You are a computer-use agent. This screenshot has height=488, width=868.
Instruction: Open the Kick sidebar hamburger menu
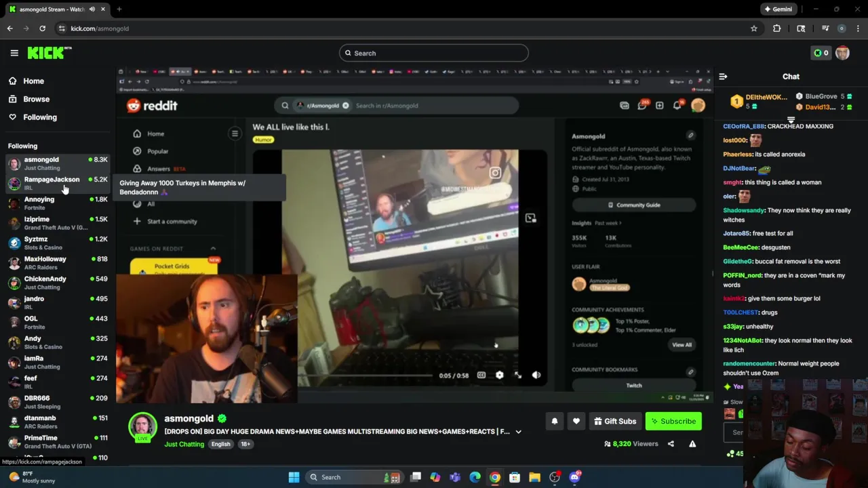[14, 53]
